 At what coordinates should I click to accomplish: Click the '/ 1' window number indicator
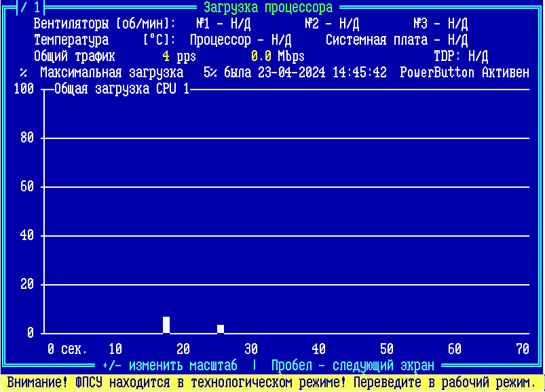coord(31,7)
